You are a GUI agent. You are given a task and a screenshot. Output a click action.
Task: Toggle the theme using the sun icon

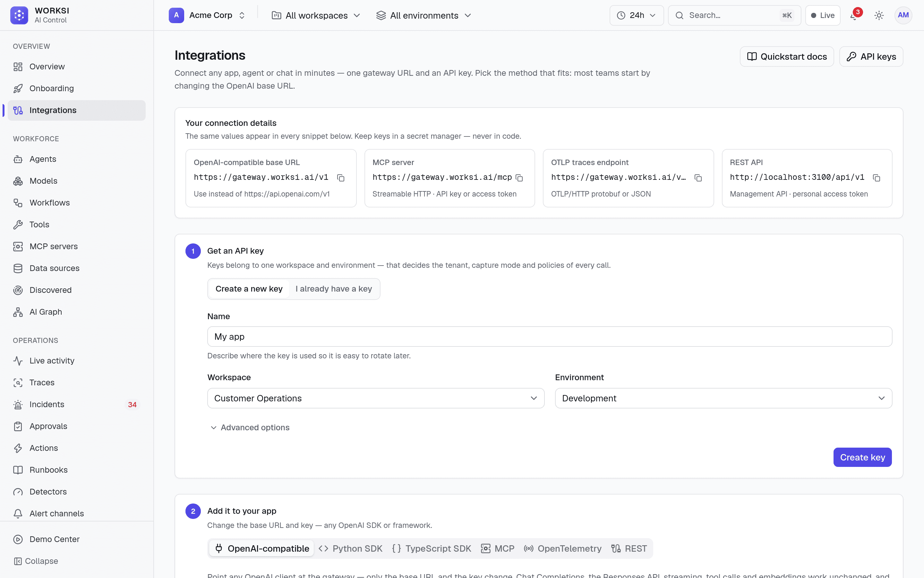879,15
